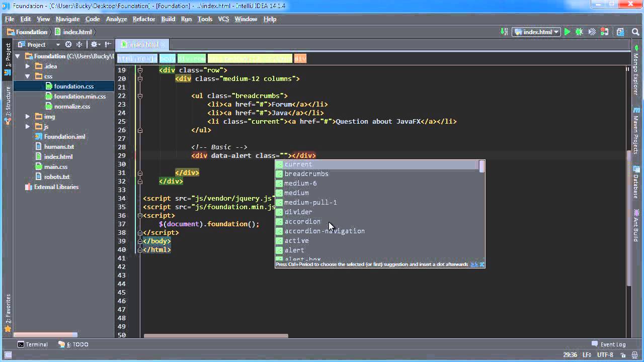Expand the js folder

tap(28, 127)
